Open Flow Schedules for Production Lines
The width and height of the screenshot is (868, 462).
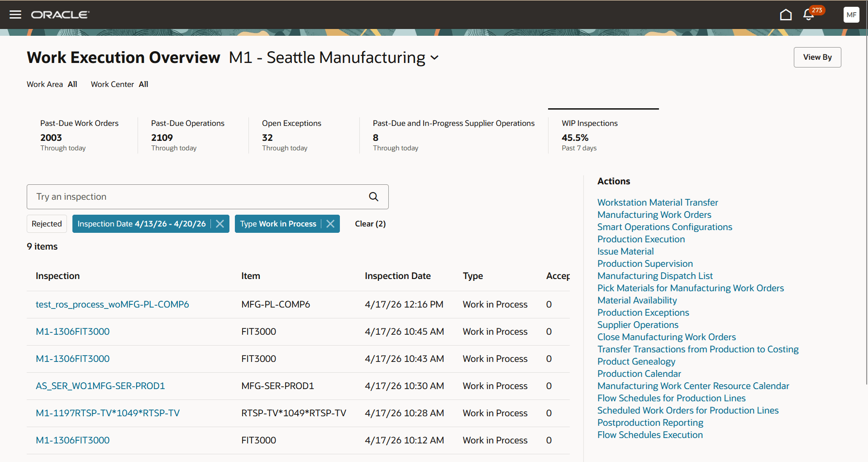[x=671, y=398]
